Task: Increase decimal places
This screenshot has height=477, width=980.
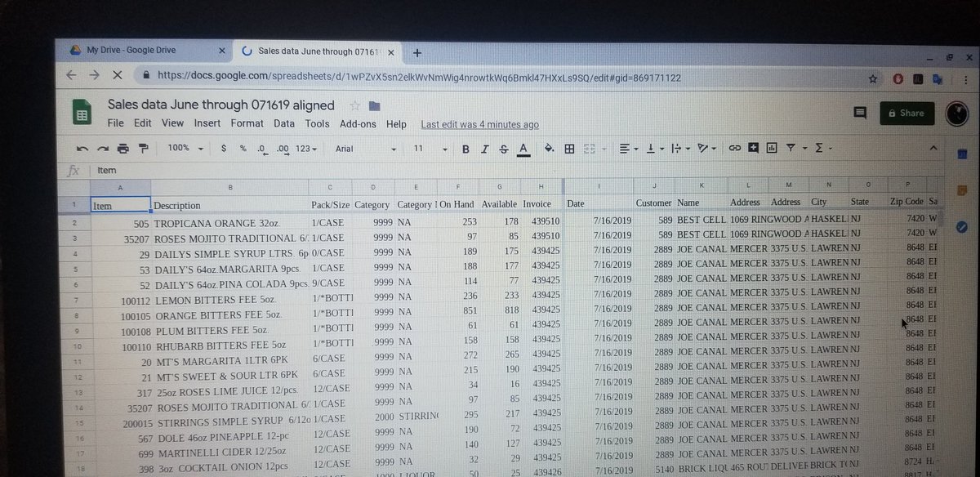Action: pos(283,149)
